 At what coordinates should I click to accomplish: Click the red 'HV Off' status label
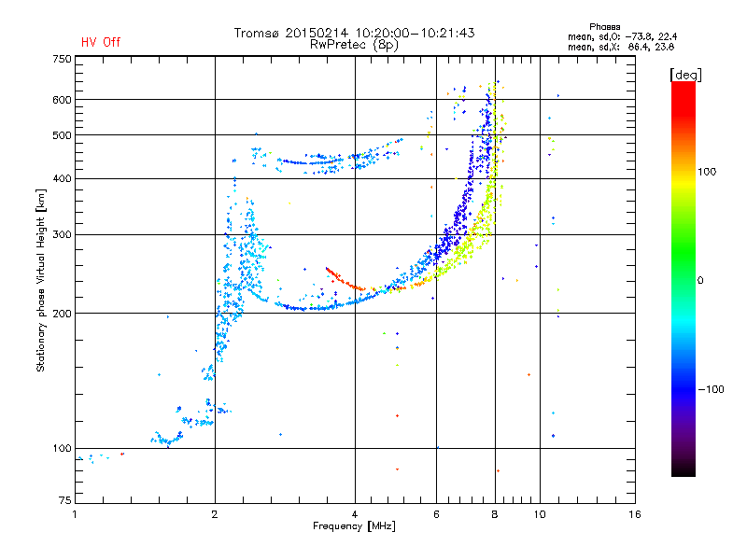click(x=101, y=42)
